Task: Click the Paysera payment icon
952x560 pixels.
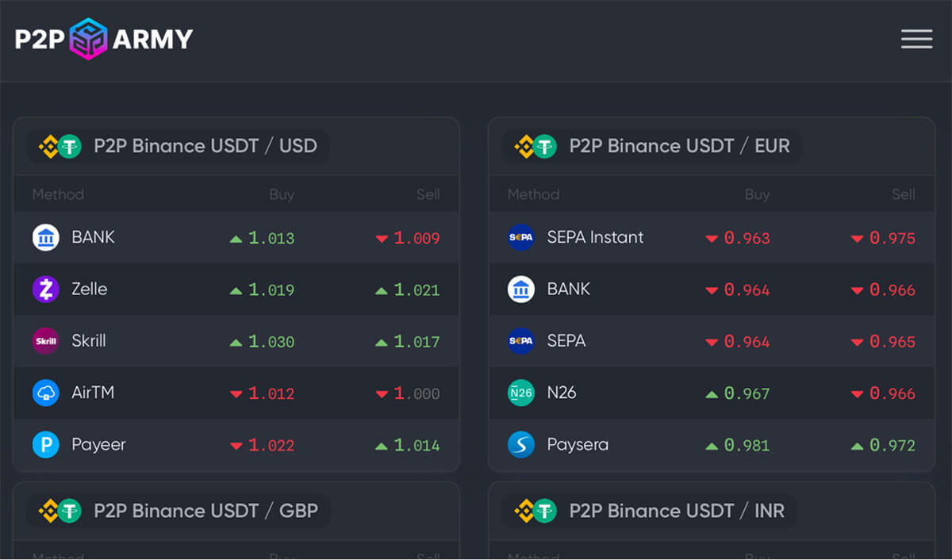Action: pos(521,444)
